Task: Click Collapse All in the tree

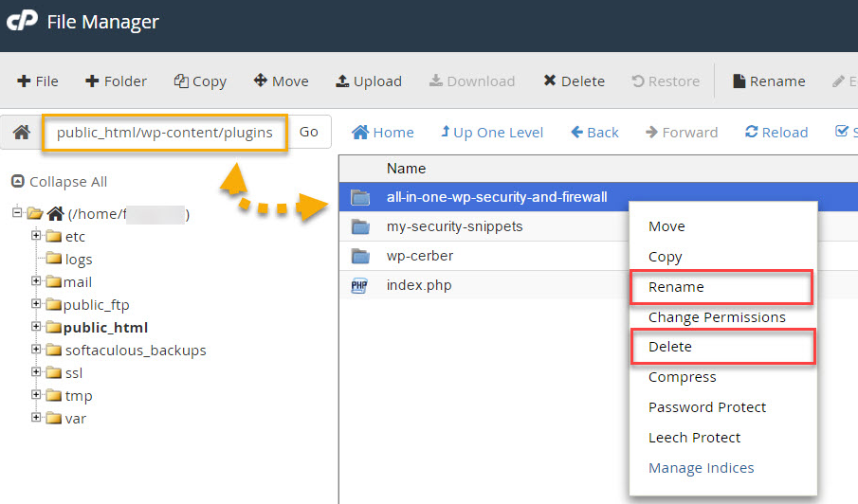Action: (x=59, y=182)
